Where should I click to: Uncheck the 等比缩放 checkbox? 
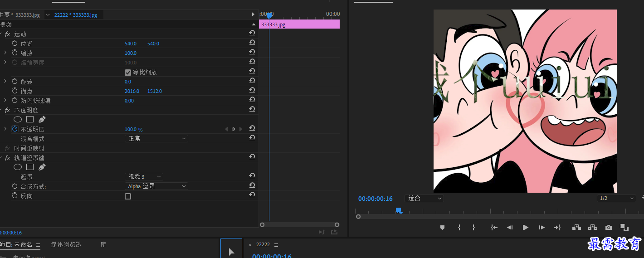[x=128, y=72]
